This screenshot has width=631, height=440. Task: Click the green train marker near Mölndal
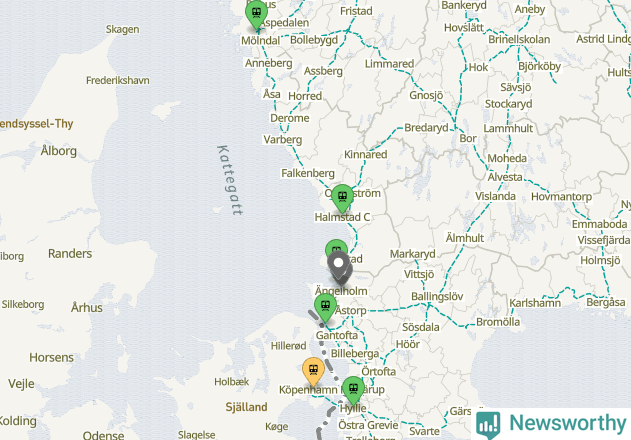click(x=256, y=13)
